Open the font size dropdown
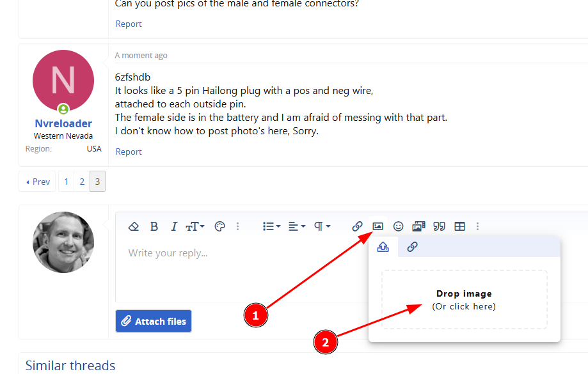This screenshot has height=374, width=588. 195,226
